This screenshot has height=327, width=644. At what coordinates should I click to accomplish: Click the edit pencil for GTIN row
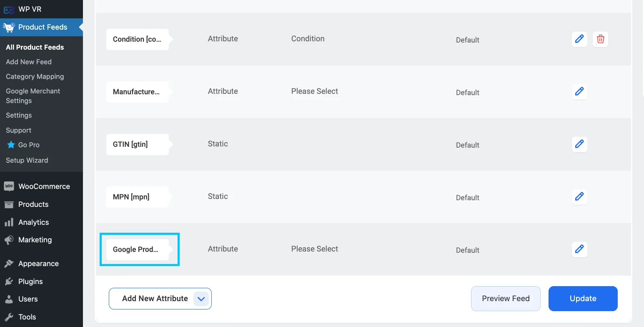(579, 144)
